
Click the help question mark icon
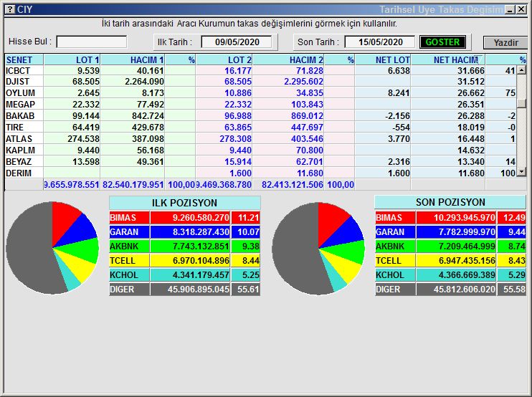click(11, 9)
